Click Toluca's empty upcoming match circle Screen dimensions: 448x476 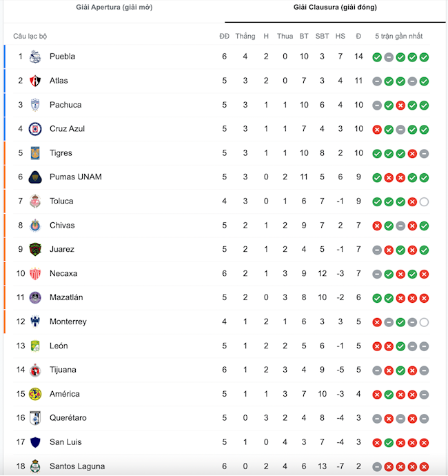[424, 201]
